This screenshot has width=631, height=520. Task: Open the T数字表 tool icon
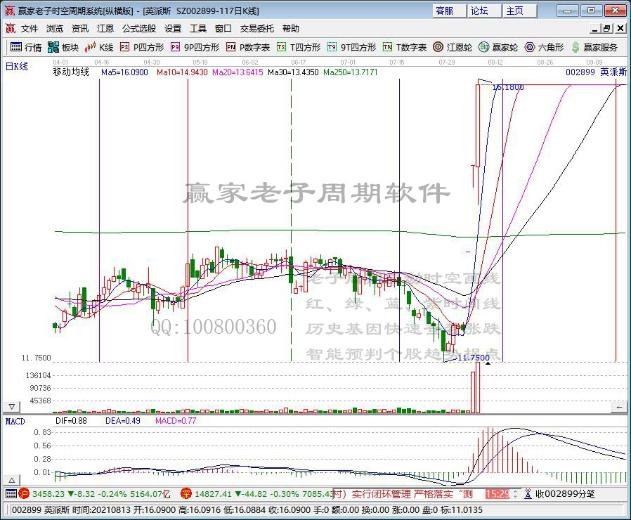coord(387,47)
